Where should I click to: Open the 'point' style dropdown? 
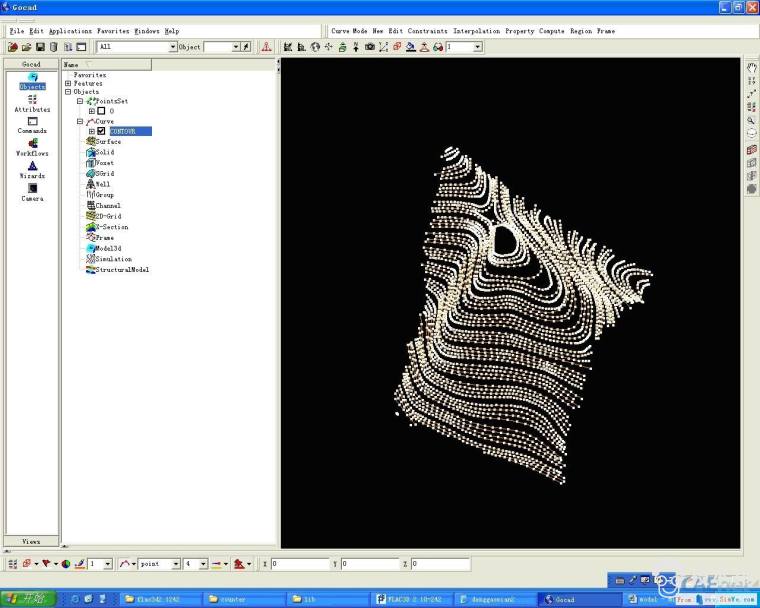[x=176, y=564]
